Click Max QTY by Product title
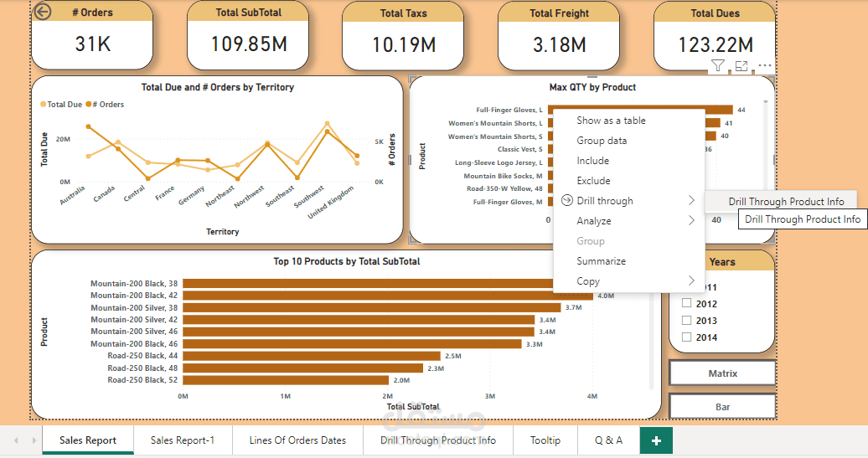The width and height of the screenshot is (868, 458). coord(592,87)
